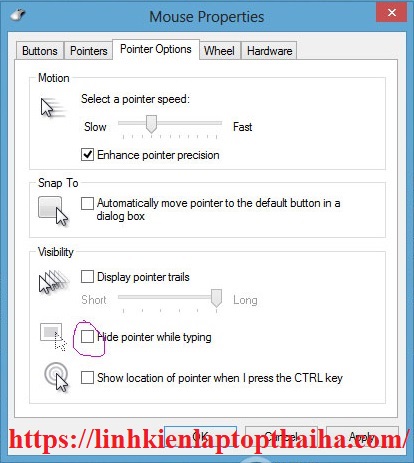This screenshot has width=414, height=463.
Task: Click the pointer speed slider thumb
Action: tap(151, 124)
